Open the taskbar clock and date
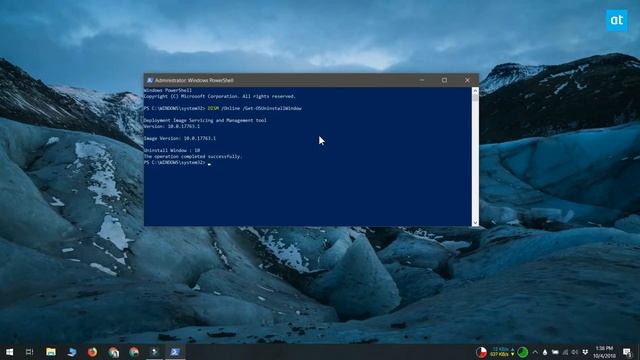 pyautogui.click(x=604, y=352)
